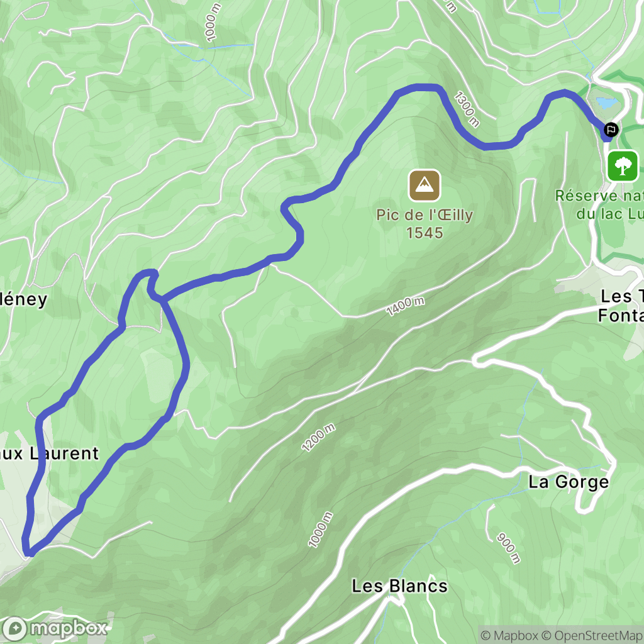Click the 900 m contour label
This screenshot has width=644, height=644.
coord(508,548)
